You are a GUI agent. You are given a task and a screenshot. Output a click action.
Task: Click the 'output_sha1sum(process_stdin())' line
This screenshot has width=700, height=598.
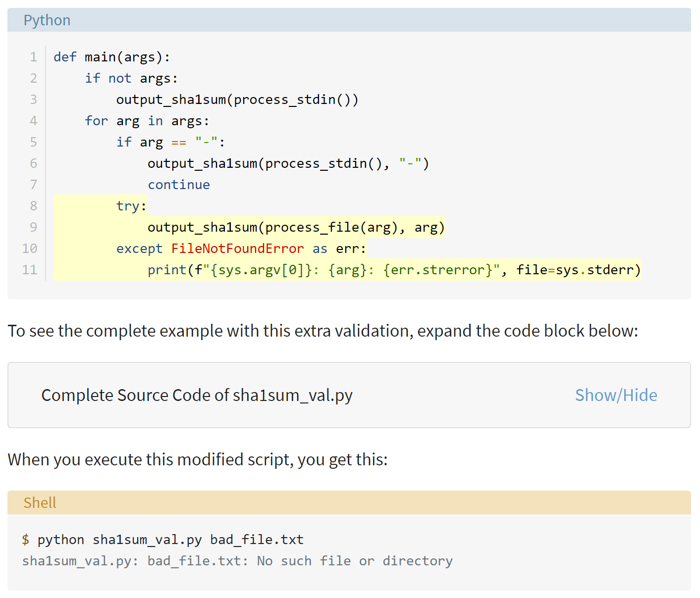237,100
